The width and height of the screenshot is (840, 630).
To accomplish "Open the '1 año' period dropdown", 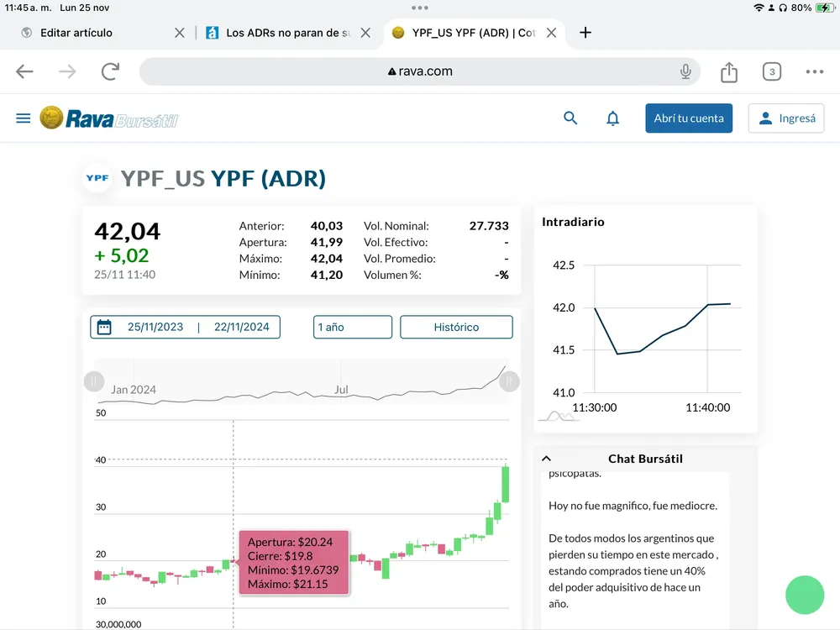I will pyautogui.click(x=353, y=327).
